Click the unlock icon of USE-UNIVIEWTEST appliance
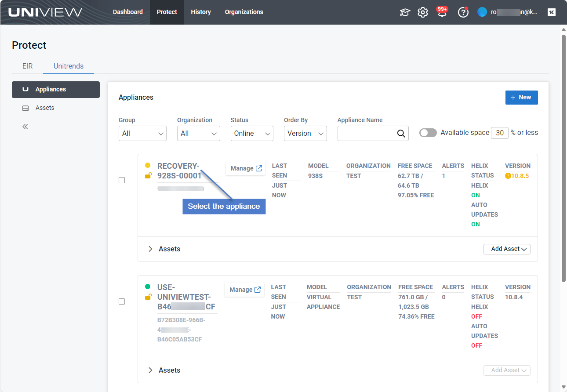This screenshot has height=392, width=567. tap(149, 297)
